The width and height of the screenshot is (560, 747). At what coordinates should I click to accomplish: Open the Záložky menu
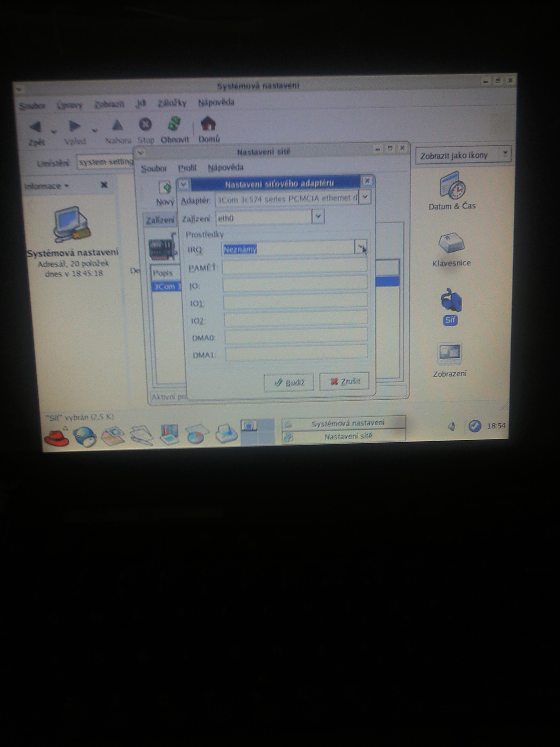172,103
